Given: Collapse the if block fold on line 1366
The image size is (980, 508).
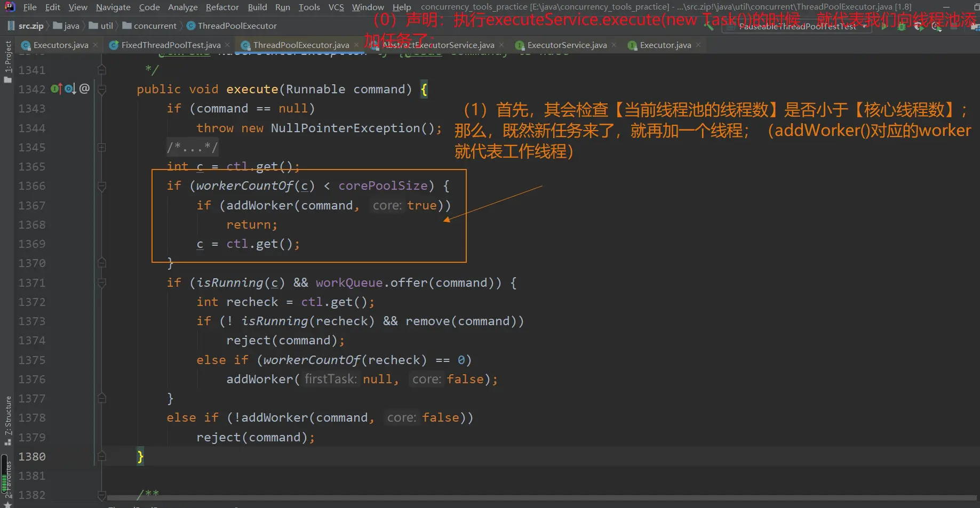Looking at the screenshot, I should (102, 186).
